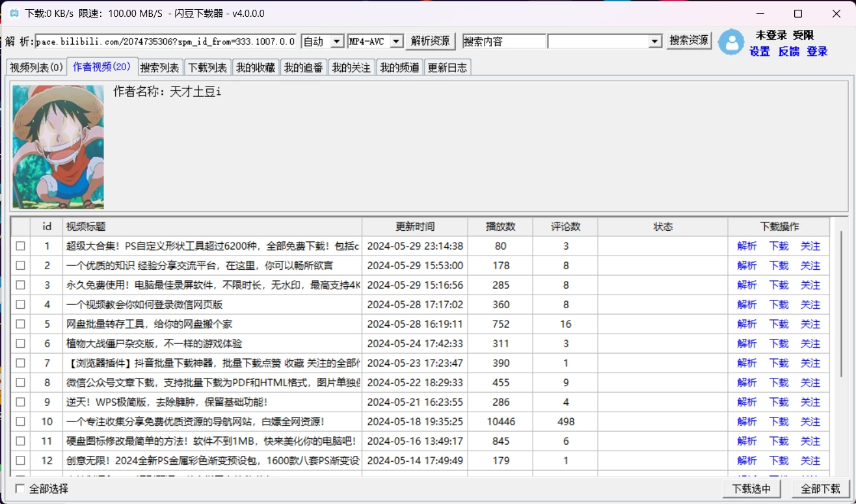The image size is (856, 504).
Task: Select title '一个视频教会你如何登录微信网页版'
Action: coord(144,304)
